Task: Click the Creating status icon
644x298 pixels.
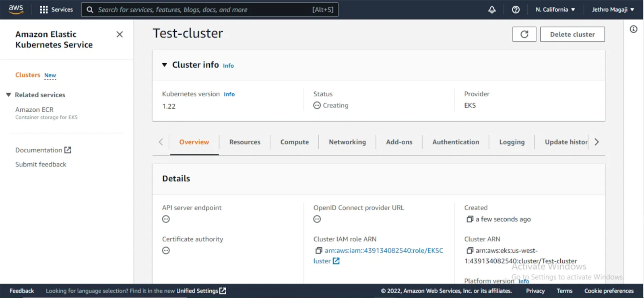Action: click(317, 105)
